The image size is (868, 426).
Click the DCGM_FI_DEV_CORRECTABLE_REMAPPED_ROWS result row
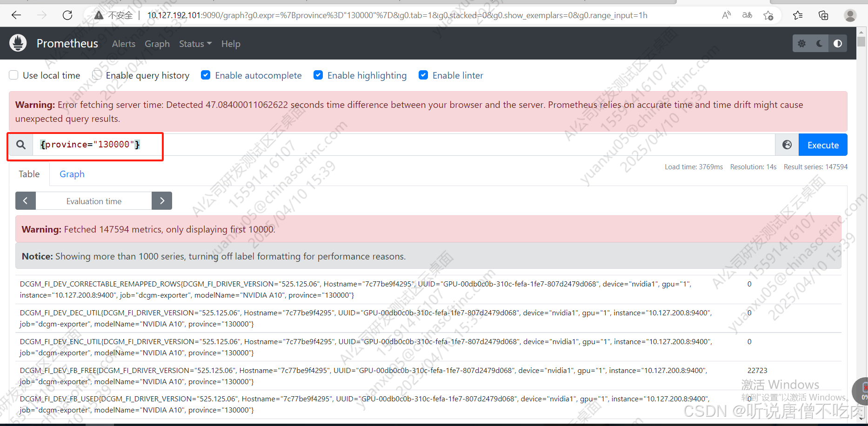[428, 289]
